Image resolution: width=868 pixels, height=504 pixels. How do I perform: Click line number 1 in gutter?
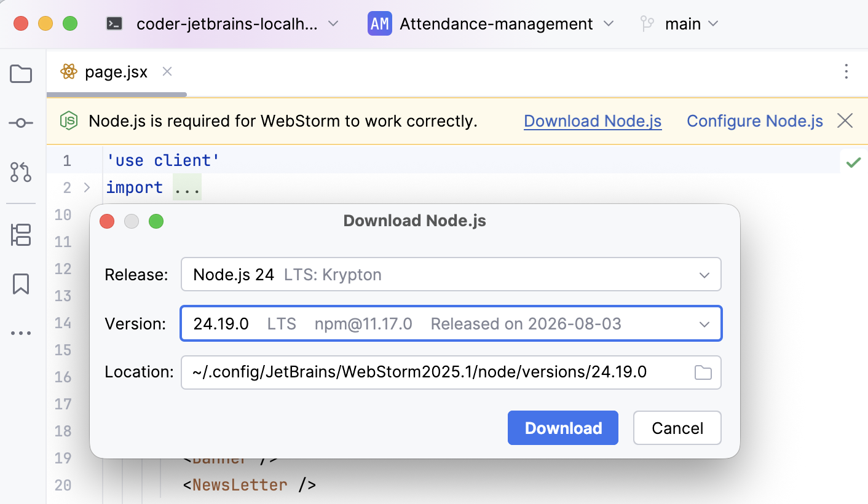[66, 160]
